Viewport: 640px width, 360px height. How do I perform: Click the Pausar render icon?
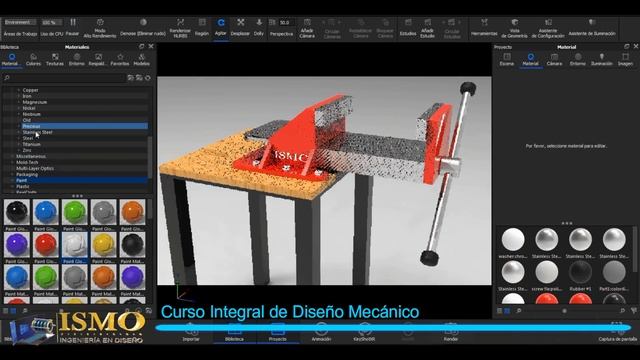click(73, 22)
